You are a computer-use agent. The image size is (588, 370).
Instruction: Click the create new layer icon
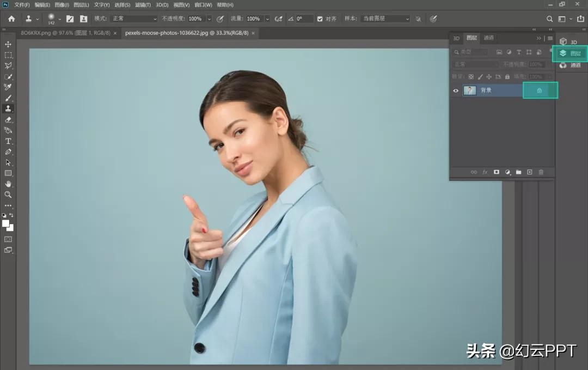click(530, 172)
